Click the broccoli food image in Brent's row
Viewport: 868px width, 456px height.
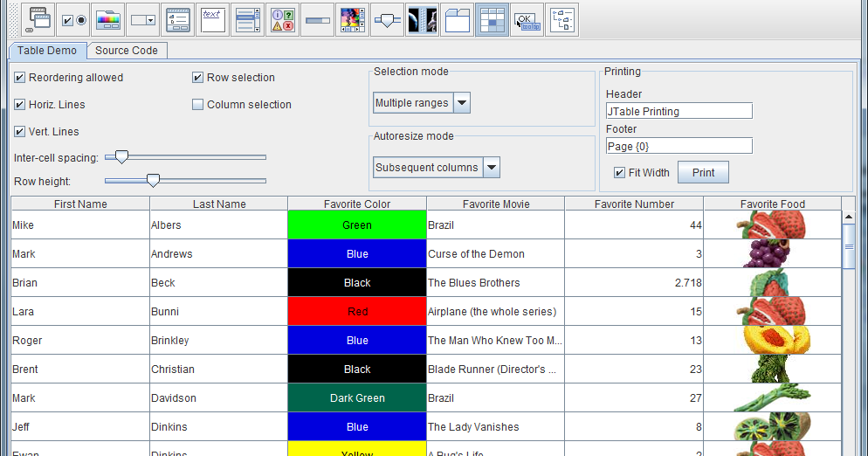pyautogui.click(x=770, y=369)
